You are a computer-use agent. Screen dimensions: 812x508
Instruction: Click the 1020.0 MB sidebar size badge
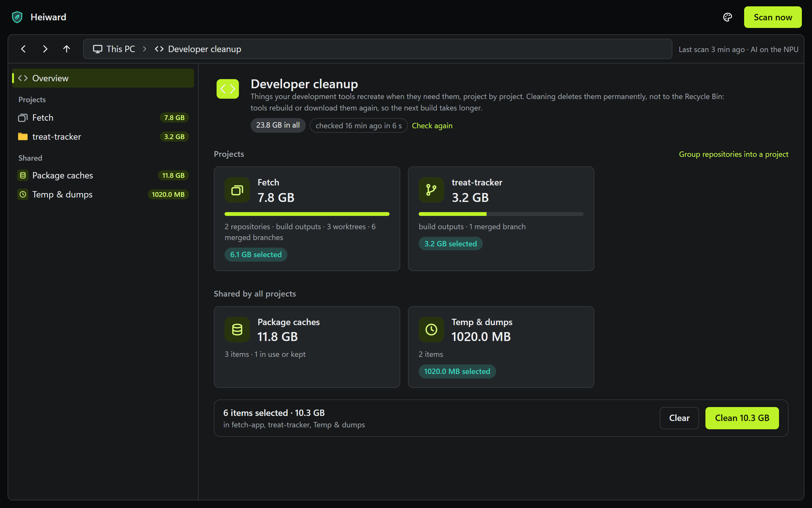(x=168, y=195)
